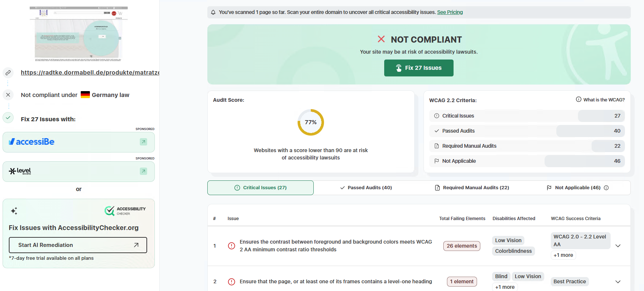Viewport: 644px width, 291px height.
Task: Click the Start AI Remediation button
Action: pos(78,245)
